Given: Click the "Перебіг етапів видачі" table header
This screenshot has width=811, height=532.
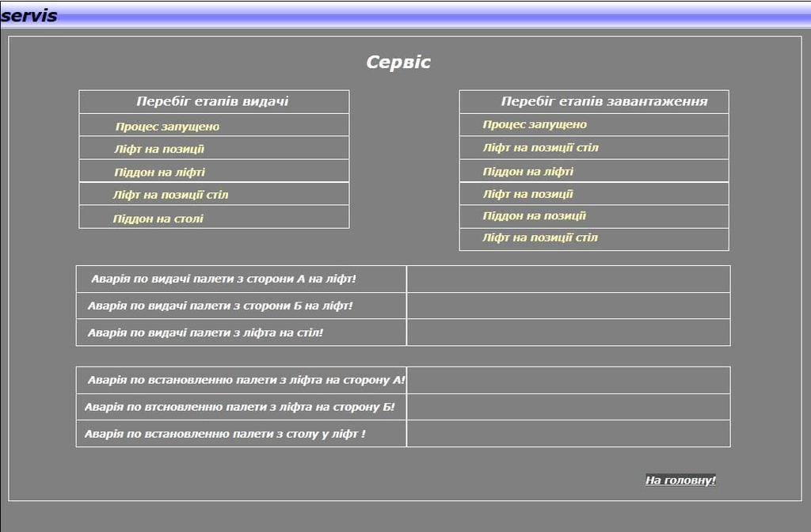Looking at the screenshot, I should pos(212,101).
